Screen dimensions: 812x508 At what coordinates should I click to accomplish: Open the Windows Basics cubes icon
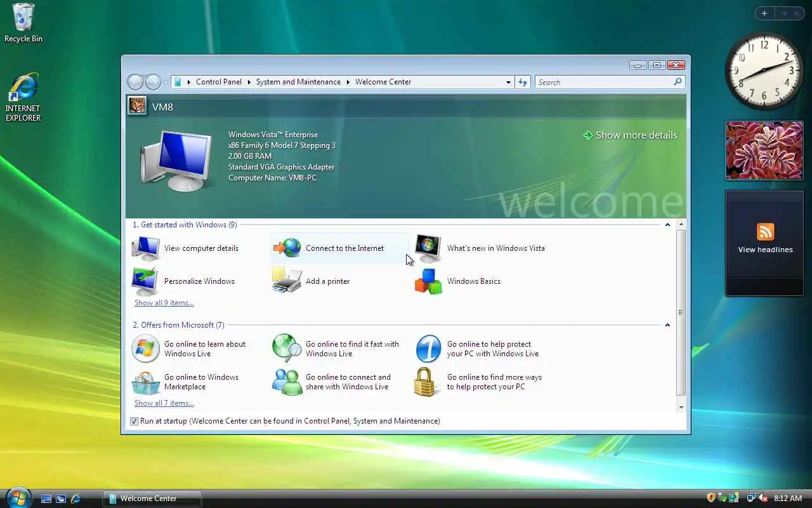tap(428, 281)
